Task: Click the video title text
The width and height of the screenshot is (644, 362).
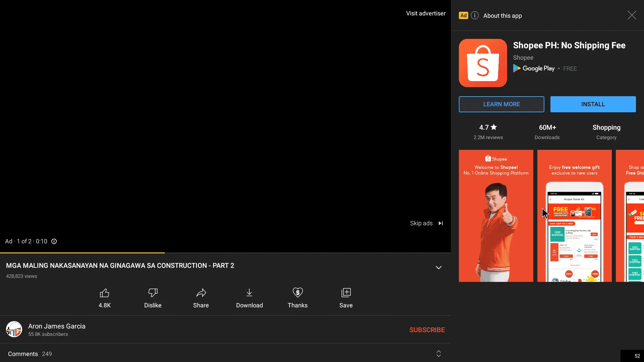Action: (x=120, y=265)
